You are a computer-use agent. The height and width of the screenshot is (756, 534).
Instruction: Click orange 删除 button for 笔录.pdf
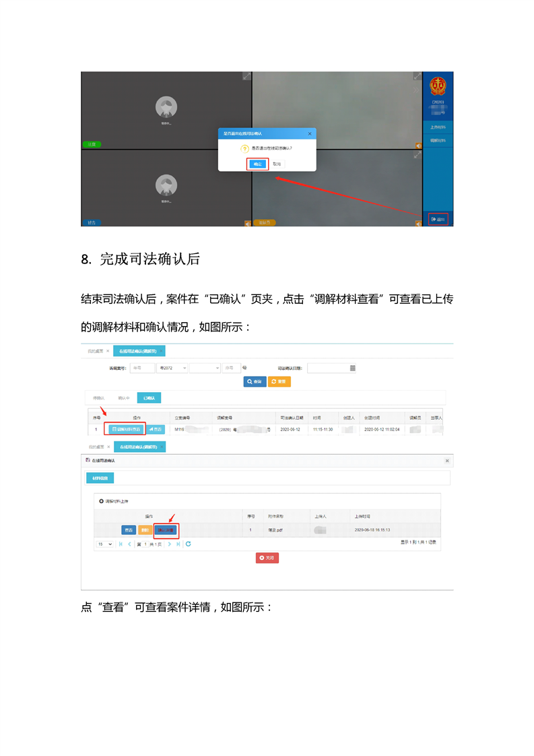(x=145, y=530)
